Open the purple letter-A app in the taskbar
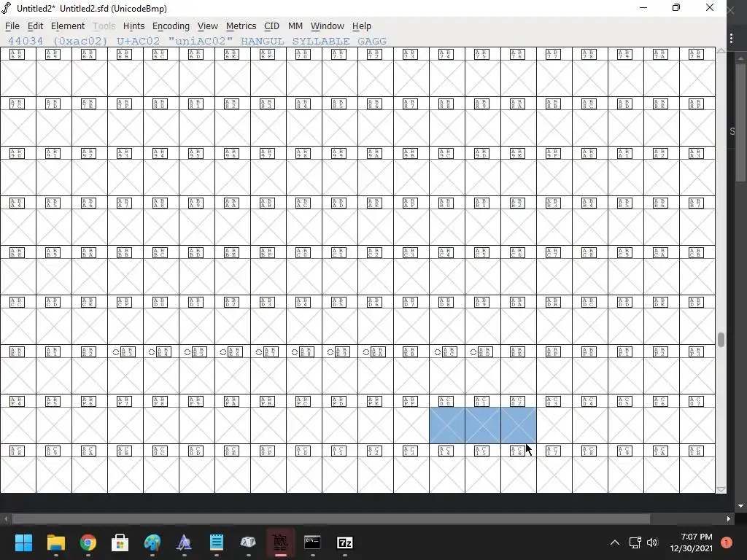This screenshot has height=560, width=747. point(185,542)
